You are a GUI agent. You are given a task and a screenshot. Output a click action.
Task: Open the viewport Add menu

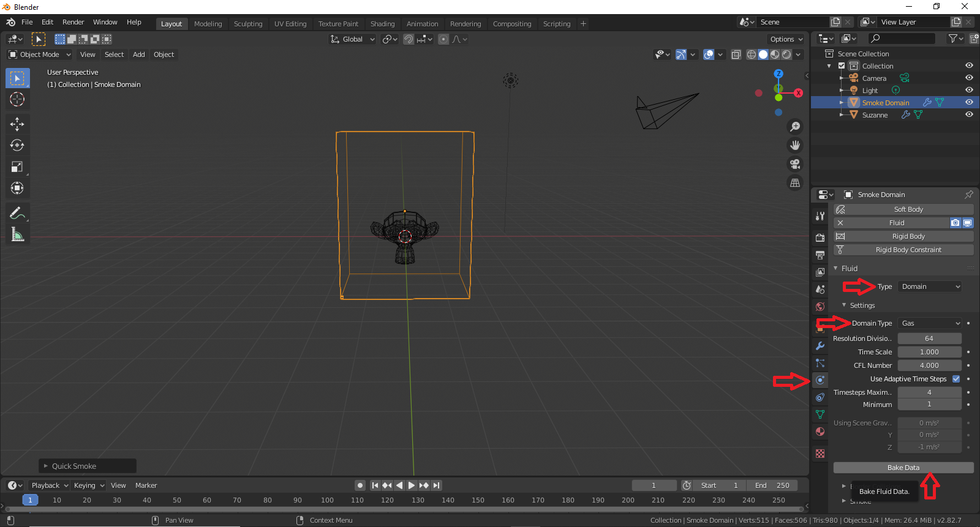[139, 54]
